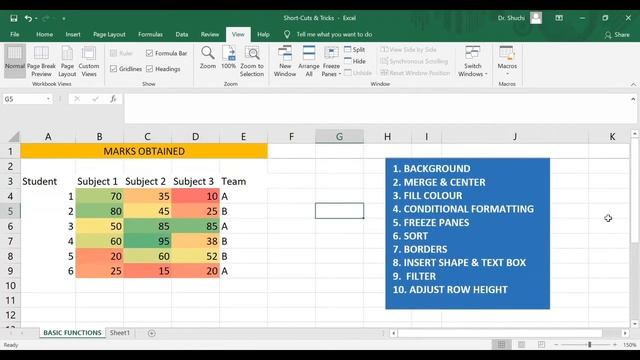Open Customize Quick Access Toolbar dropdown
This screenshot has height=360, width=640.
click(x=64, y=18)
